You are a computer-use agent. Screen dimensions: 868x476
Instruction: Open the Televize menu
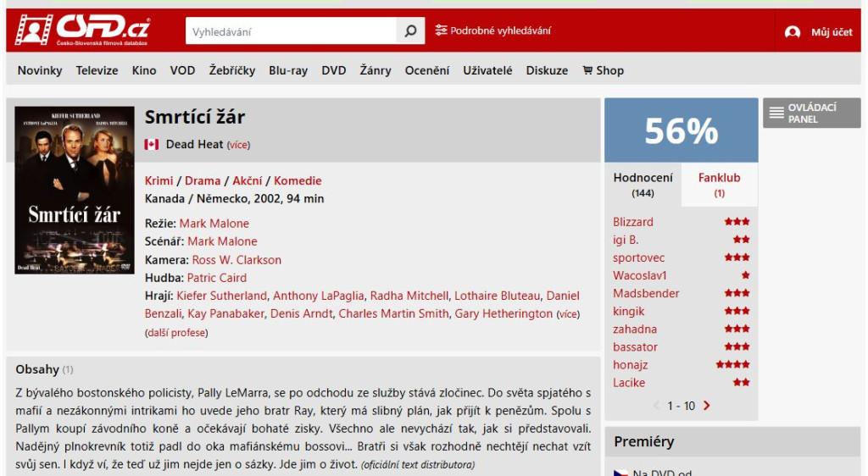point(97,70)
